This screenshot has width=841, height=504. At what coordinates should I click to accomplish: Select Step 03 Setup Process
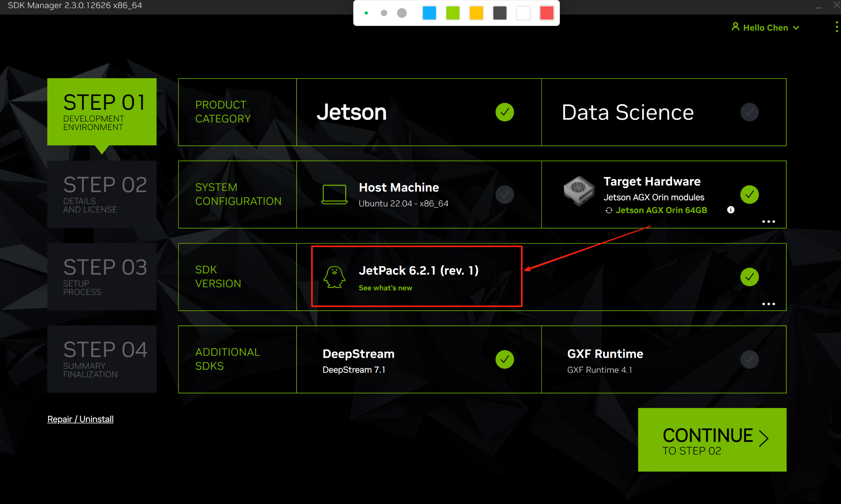click(x=102, y=277)
